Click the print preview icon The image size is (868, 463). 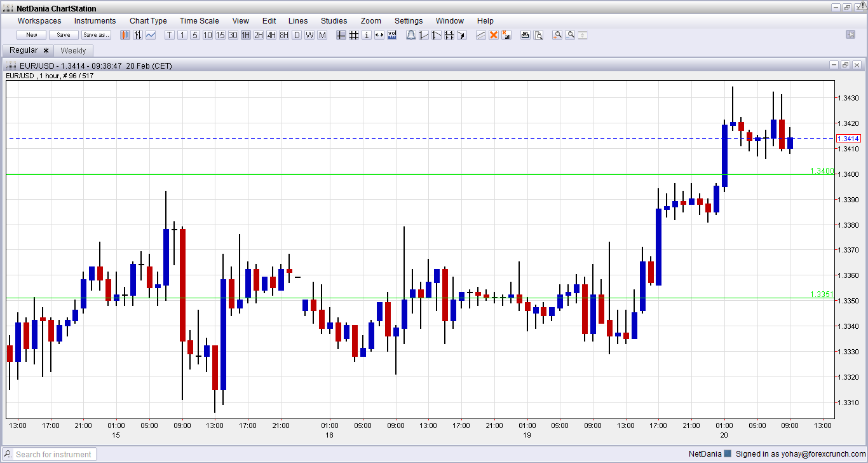(538, 35)
